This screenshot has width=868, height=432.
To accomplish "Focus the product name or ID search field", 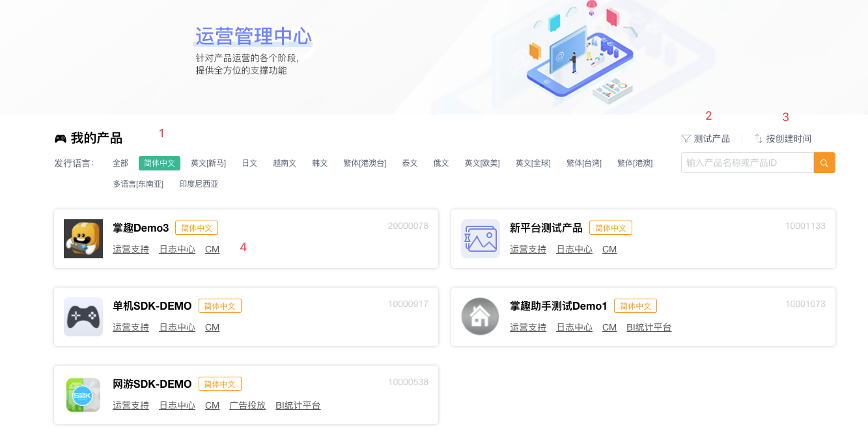I will pos(747,163).
